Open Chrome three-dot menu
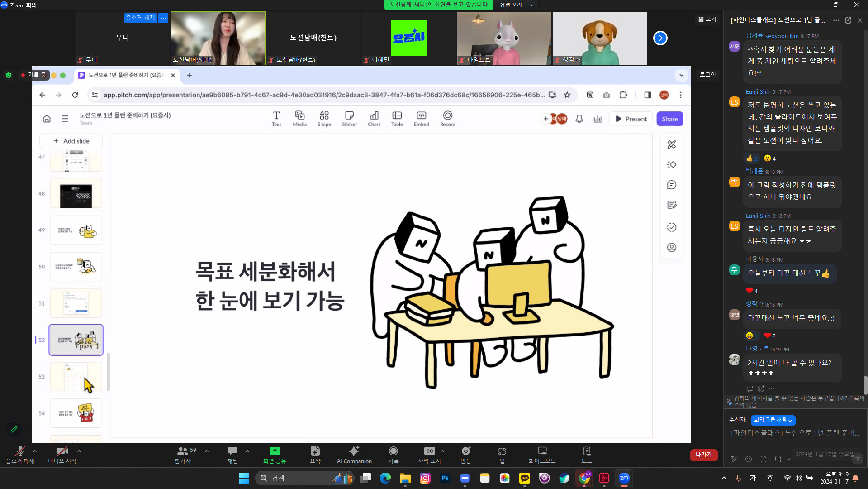 (x=680, y=95)
